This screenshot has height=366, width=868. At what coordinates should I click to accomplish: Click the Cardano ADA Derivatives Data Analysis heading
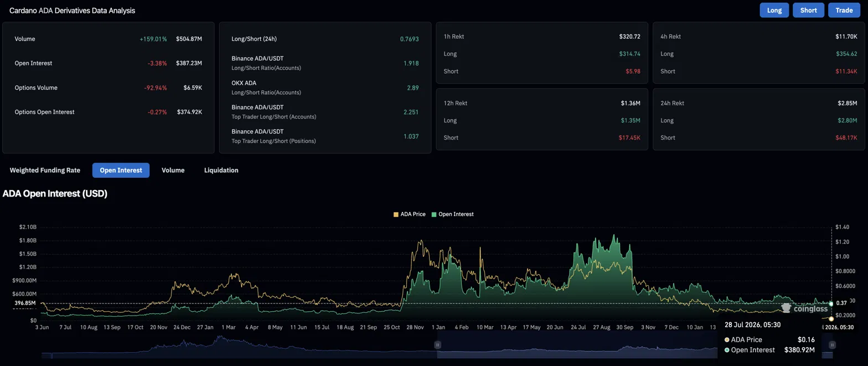[72, 11]
